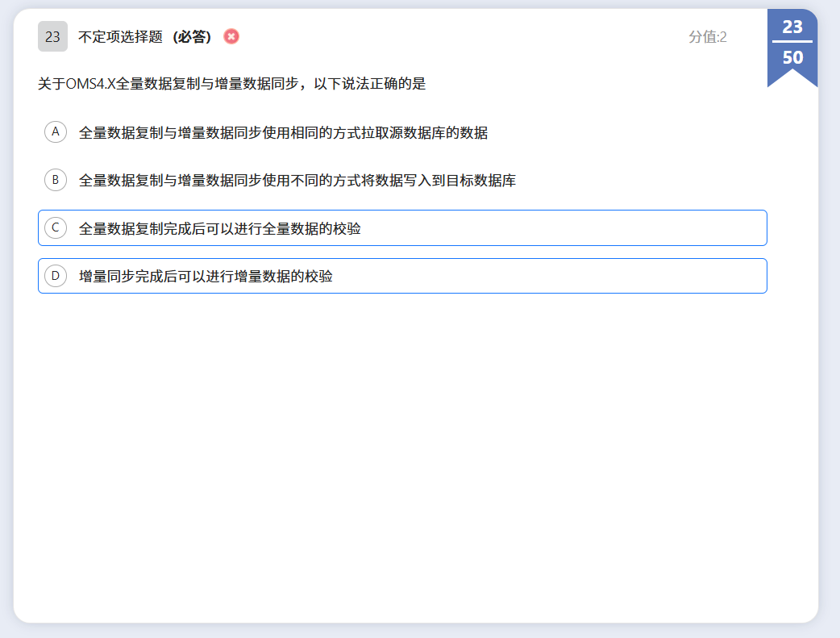Click current number 23 in the ribbon
840x638 pixels.
[x=792, y=27]
